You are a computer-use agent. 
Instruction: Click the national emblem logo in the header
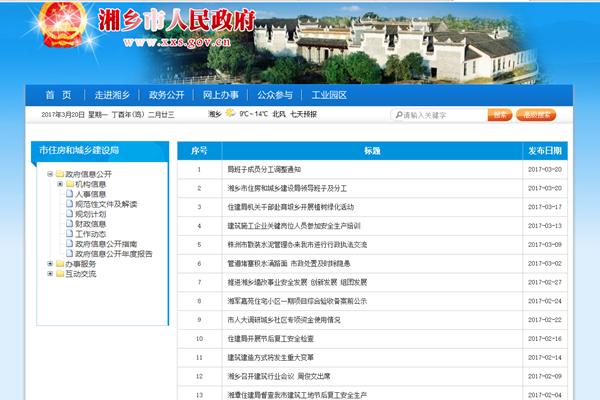point(62,25)
